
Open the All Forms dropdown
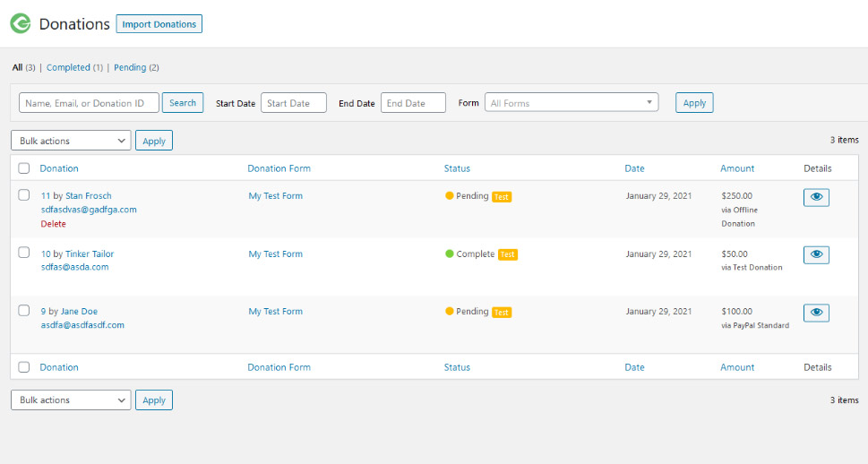571,103
